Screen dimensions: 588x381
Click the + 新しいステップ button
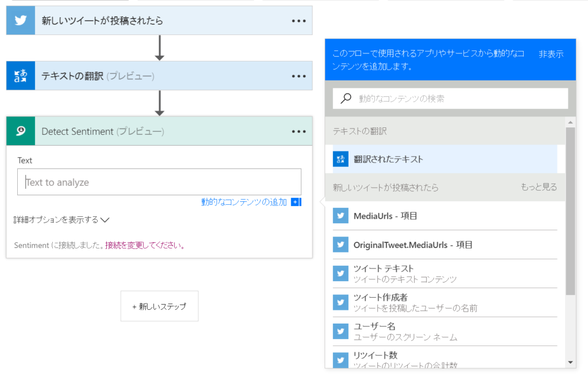tap(159, 306)
